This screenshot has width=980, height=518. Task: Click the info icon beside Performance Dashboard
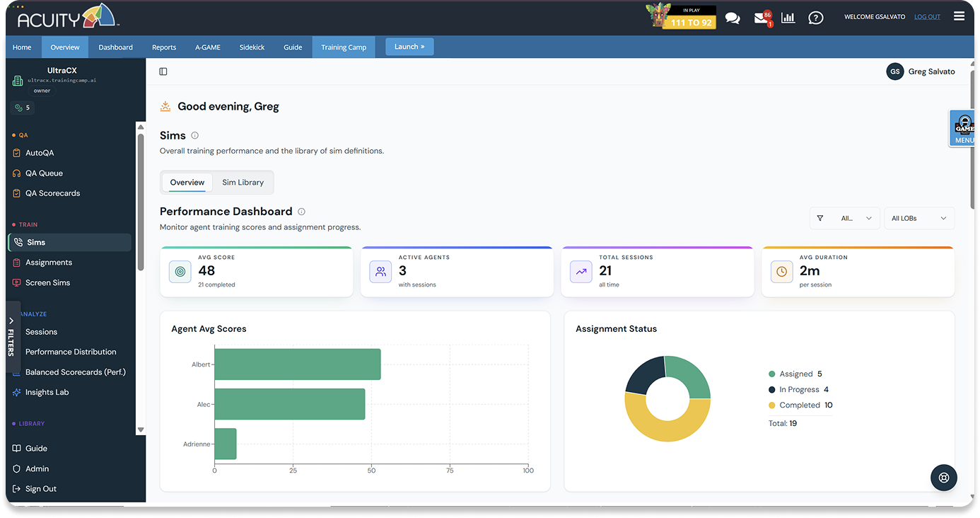point(301,212)
